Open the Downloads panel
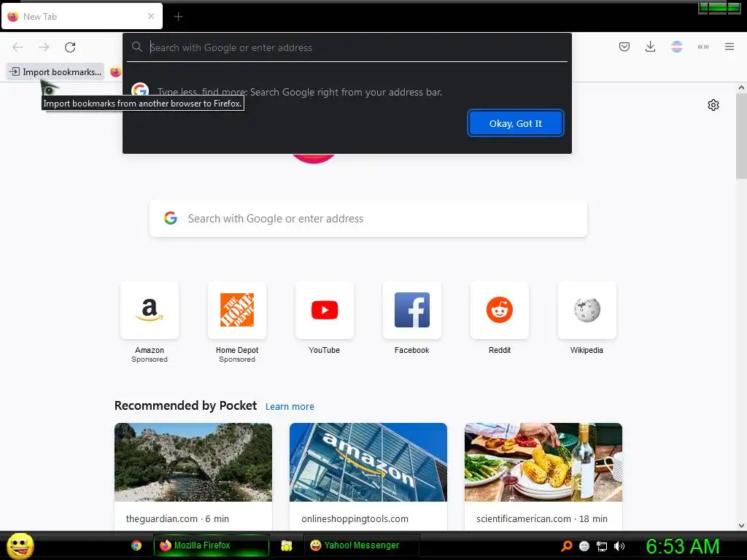Screen dimensions: 747x560 (650, 47)
